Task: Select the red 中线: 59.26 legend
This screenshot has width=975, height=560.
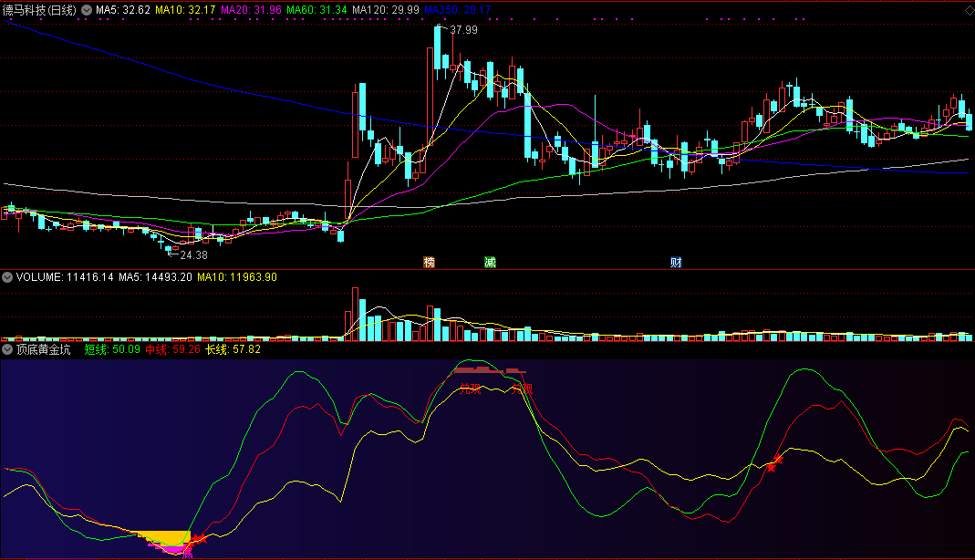Action: [173, 349]
